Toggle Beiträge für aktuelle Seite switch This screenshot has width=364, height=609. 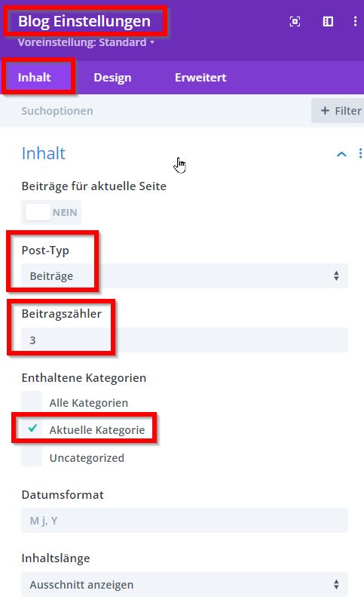tap(51, 213)
